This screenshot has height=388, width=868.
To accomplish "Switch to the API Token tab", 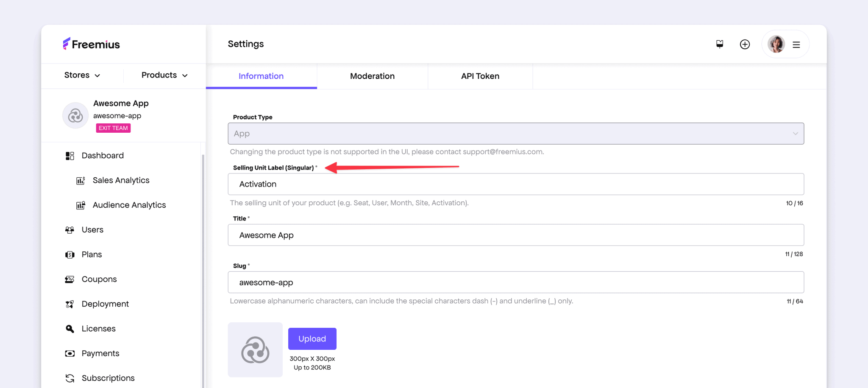I will click(480, 76).
